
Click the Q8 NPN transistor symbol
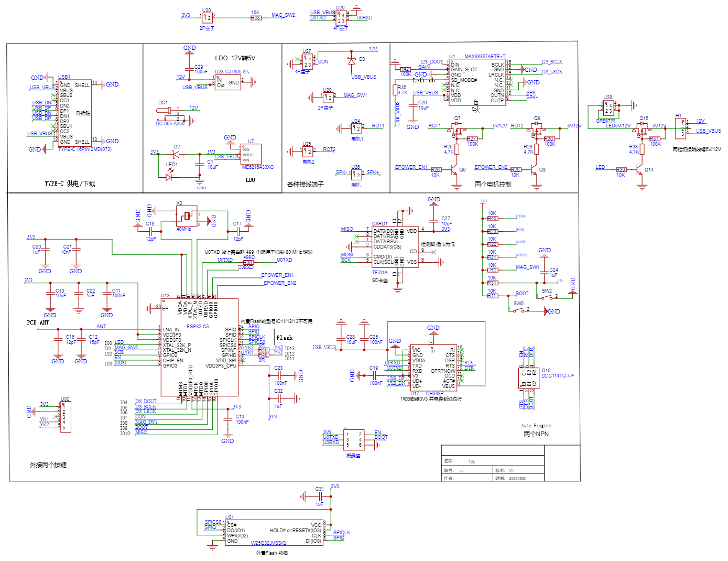click(534, 171)
